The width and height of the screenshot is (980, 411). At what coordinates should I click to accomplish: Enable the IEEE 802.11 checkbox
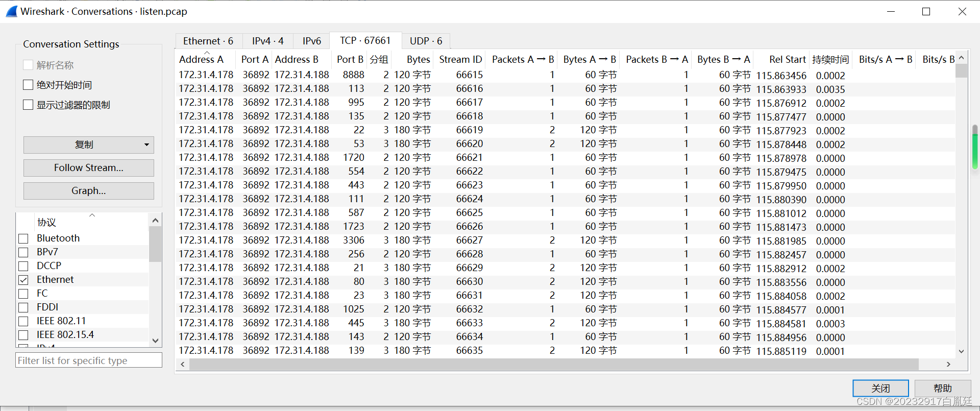tap(23, 321)
